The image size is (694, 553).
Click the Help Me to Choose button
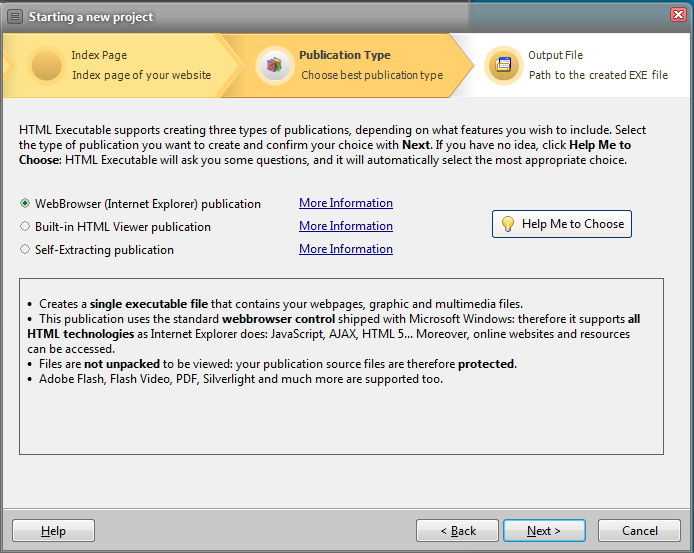[x=562, y=224]
